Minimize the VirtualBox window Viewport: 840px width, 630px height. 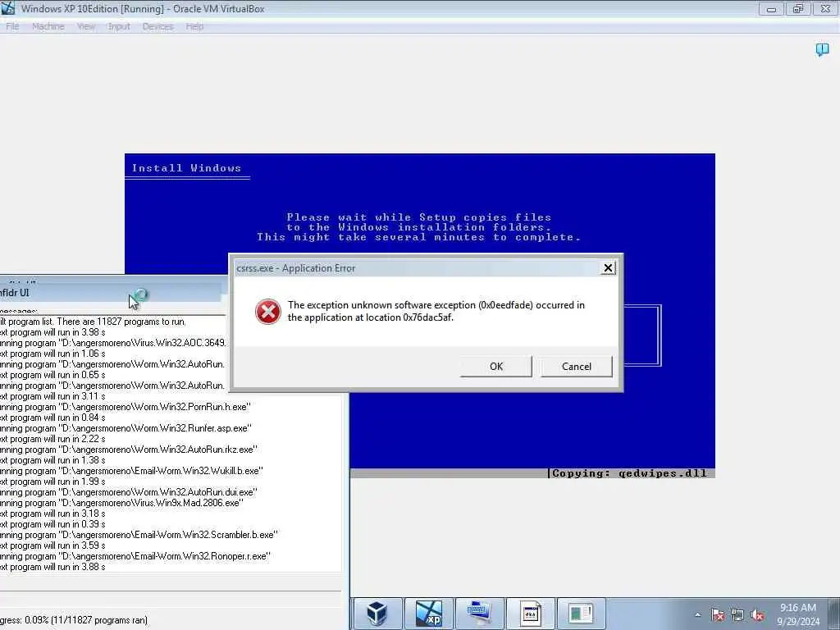[771, 8]
